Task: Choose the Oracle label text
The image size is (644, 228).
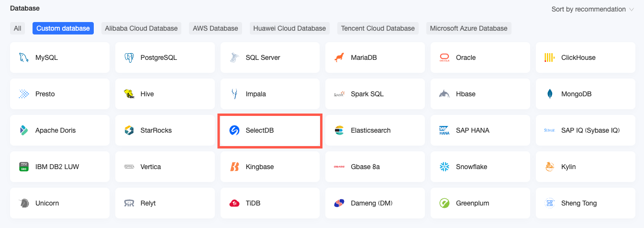Action: click(466, 57)
